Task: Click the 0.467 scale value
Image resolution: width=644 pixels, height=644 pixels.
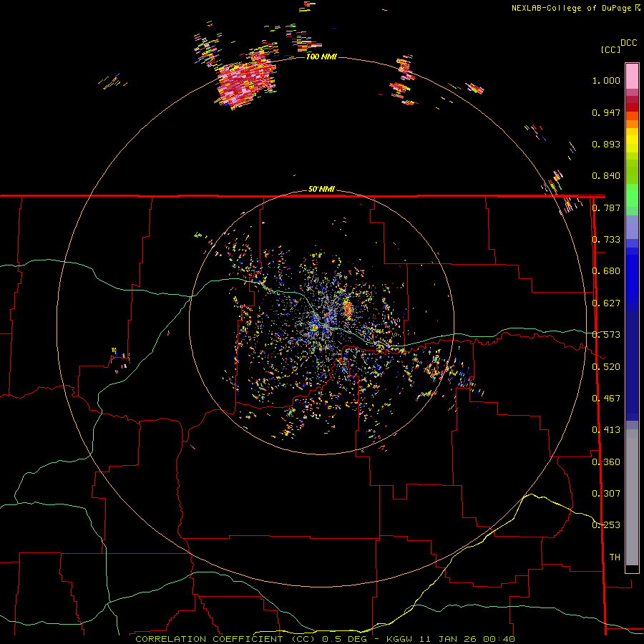Action: click(606, 399)
